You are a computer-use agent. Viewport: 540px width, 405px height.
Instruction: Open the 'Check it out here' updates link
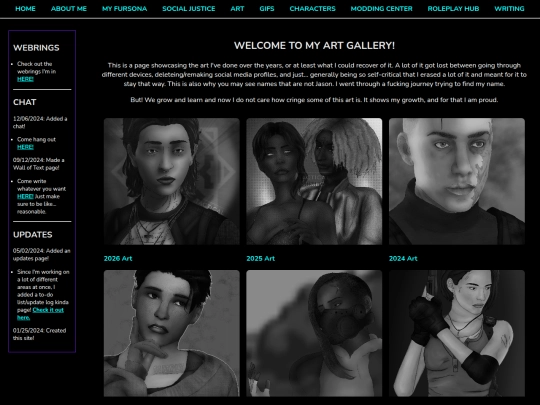coord(40,314)
